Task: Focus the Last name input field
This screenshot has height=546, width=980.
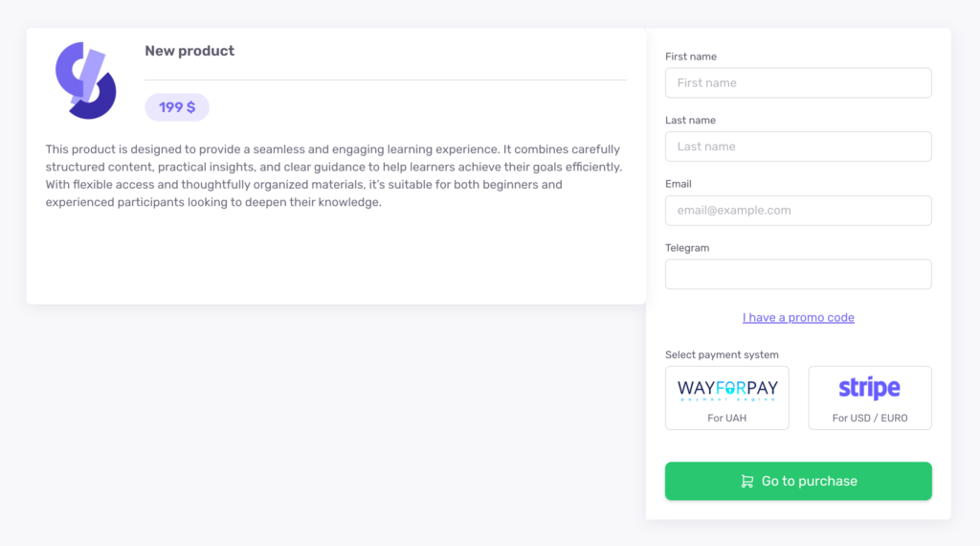Action: pyautogui.click(x=798, y=147)
